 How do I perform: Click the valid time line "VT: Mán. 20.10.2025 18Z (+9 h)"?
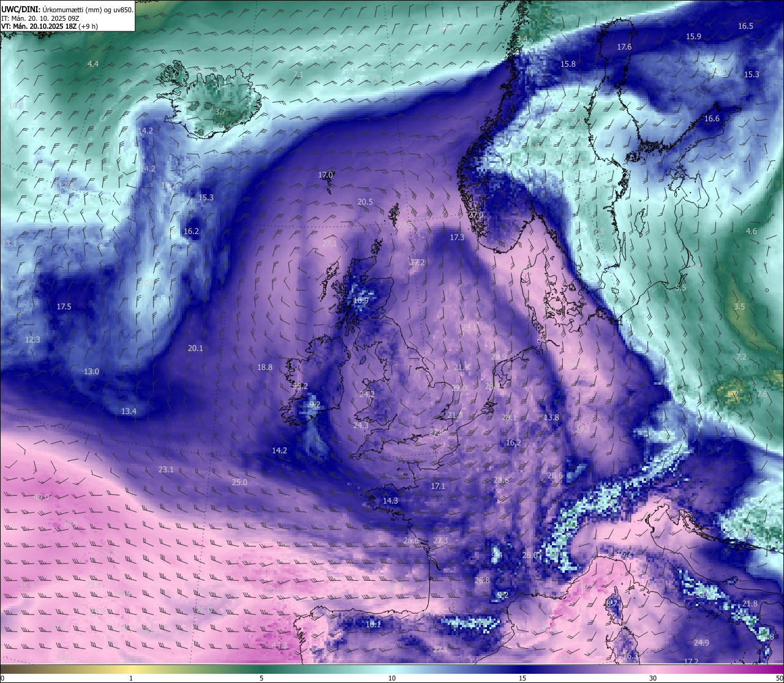point(50,26)
